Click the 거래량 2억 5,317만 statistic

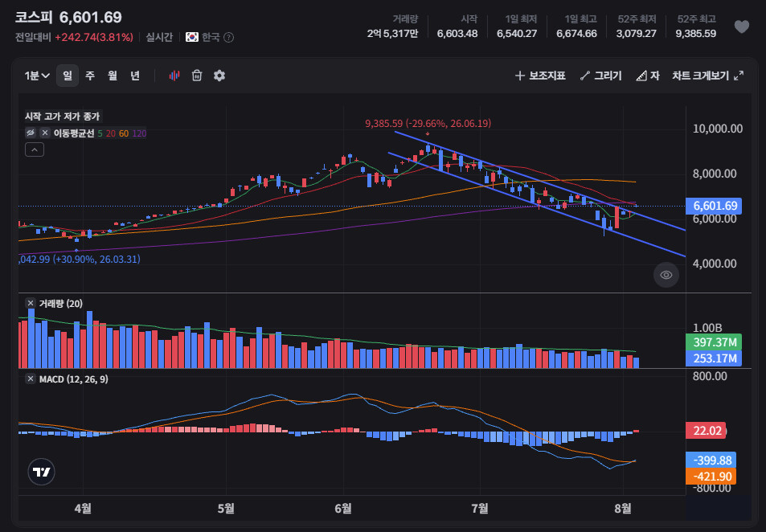(x=393, y=27)
